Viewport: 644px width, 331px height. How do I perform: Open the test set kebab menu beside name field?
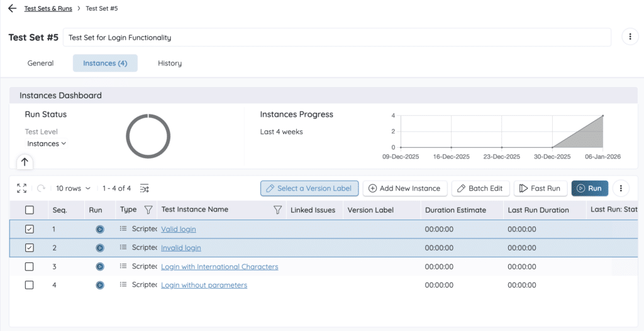tap(630, 37)
